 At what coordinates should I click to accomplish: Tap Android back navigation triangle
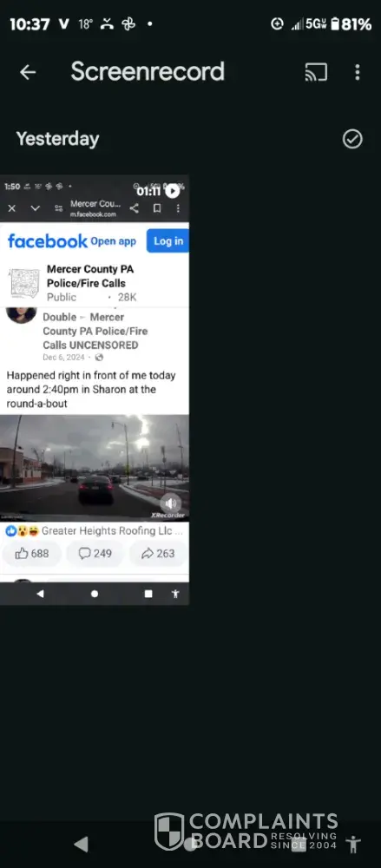82,845
